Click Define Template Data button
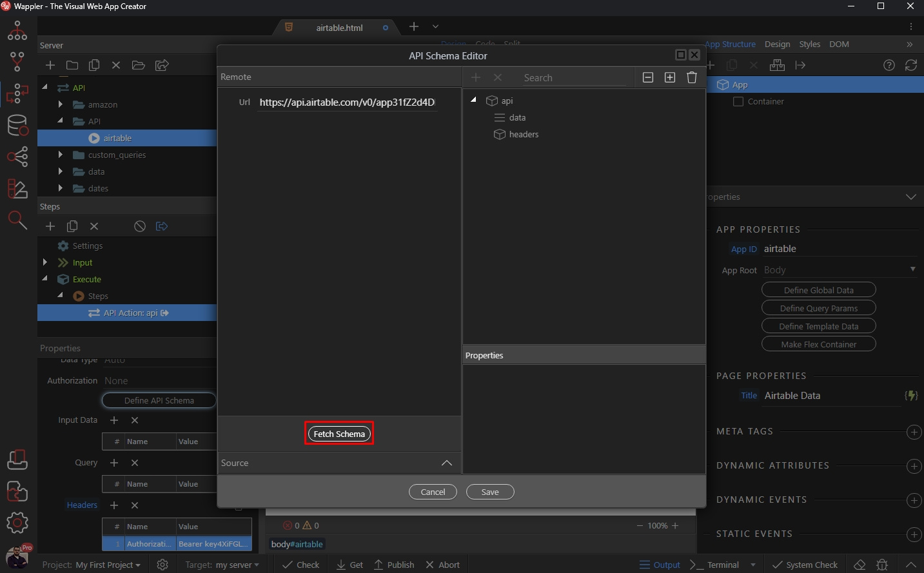 819,326
